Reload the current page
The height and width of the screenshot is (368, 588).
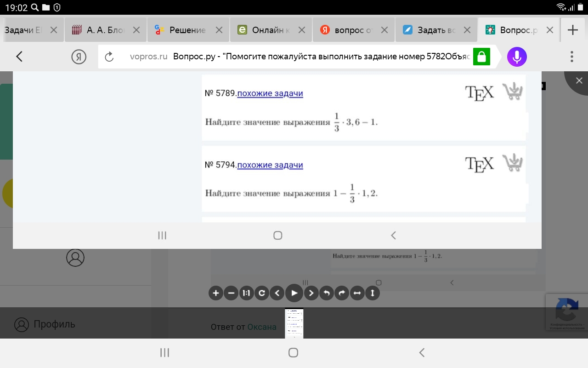point(109,56)
